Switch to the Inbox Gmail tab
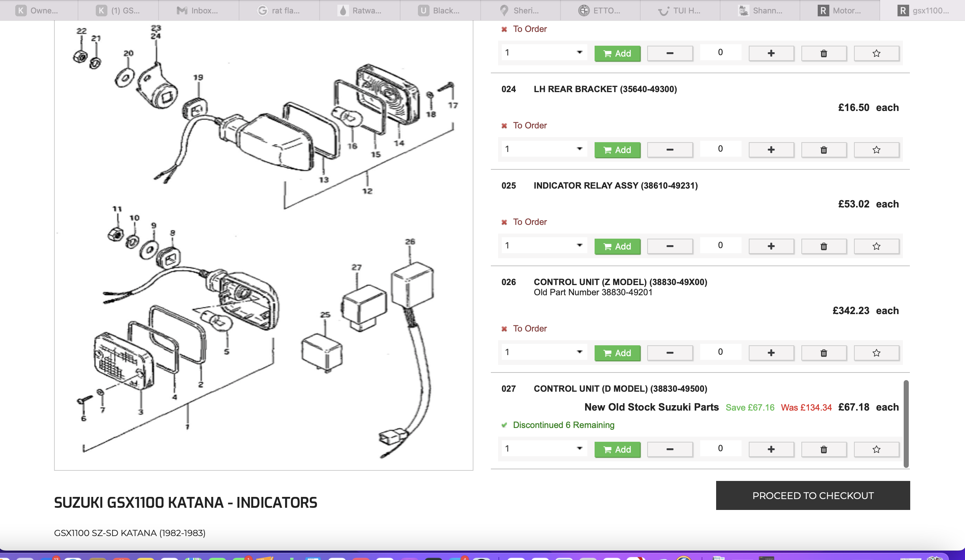 [198, 10]
